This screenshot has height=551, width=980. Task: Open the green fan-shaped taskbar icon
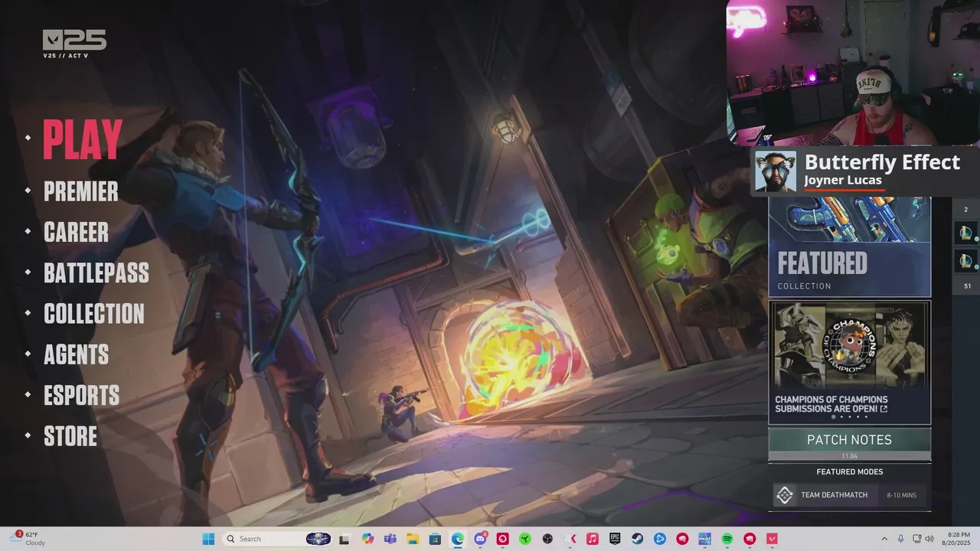[525, 539]
